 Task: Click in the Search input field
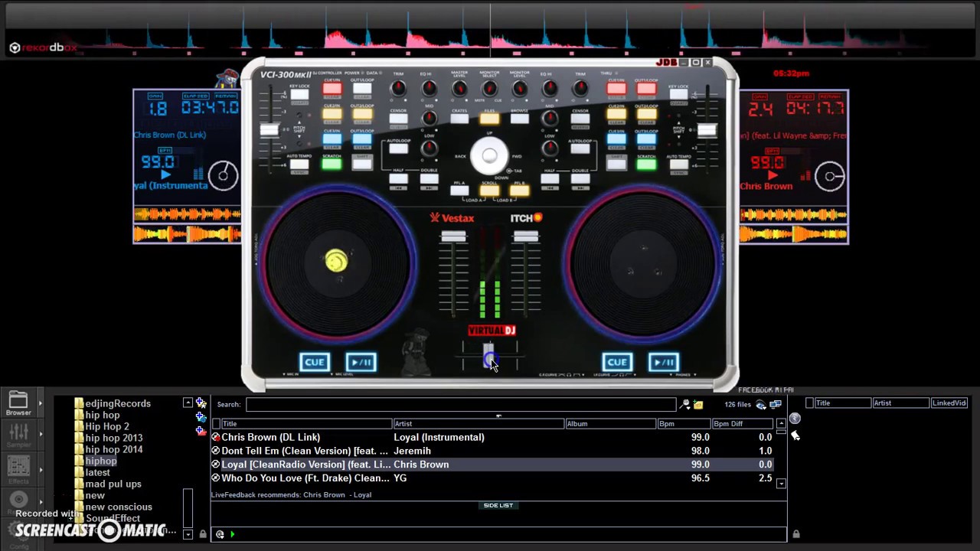tap(461, 404)
